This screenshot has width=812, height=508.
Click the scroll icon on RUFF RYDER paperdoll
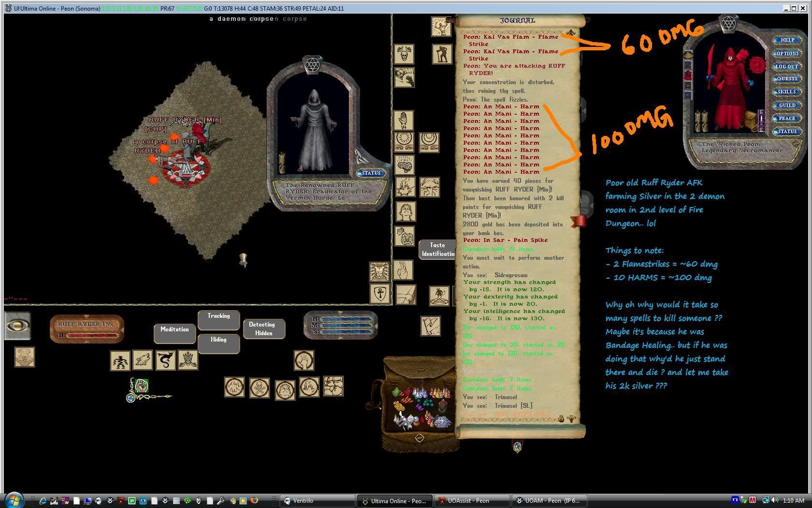tap(283, 163)
